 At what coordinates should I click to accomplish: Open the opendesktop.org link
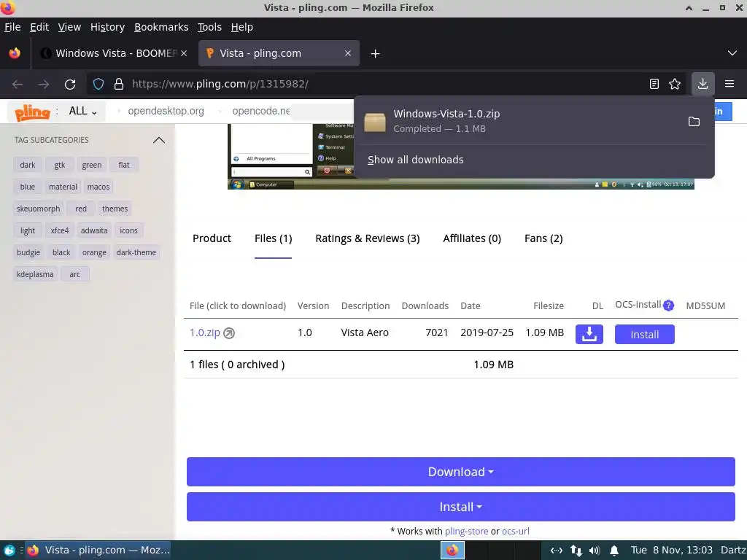(166, 111)
